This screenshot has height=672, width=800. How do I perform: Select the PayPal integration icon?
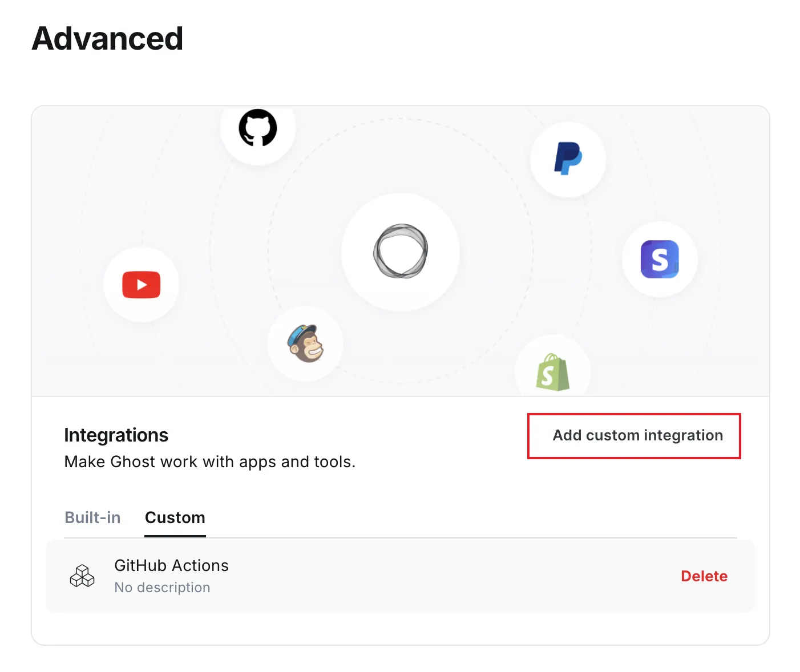click(x=568, y=159)
